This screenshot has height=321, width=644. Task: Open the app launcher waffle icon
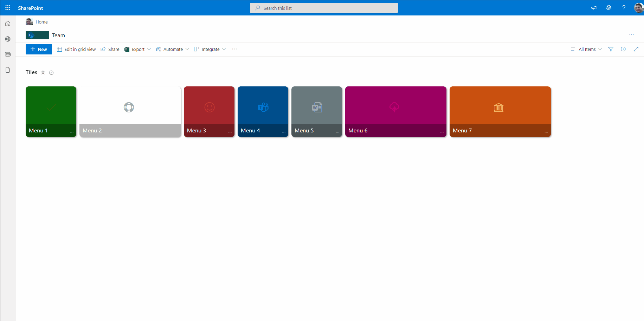[x=8, y=8]
